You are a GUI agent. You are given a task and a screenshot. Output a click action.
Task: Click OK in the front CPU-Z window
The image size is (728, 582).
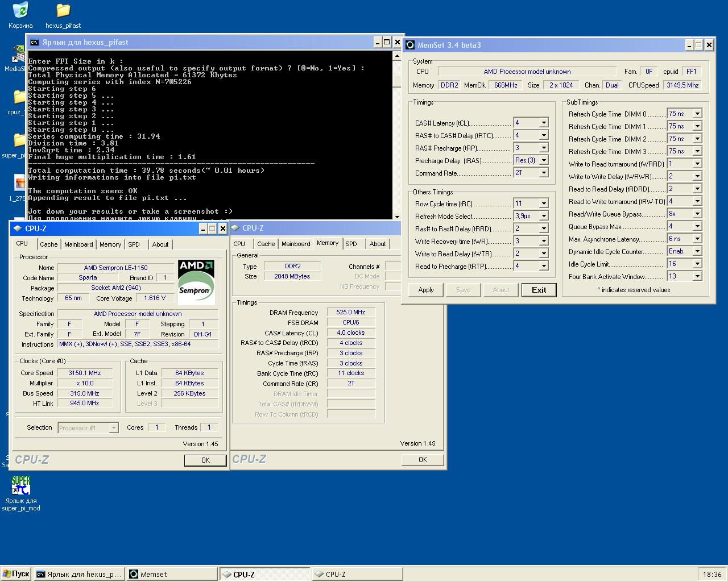[205, 460]
